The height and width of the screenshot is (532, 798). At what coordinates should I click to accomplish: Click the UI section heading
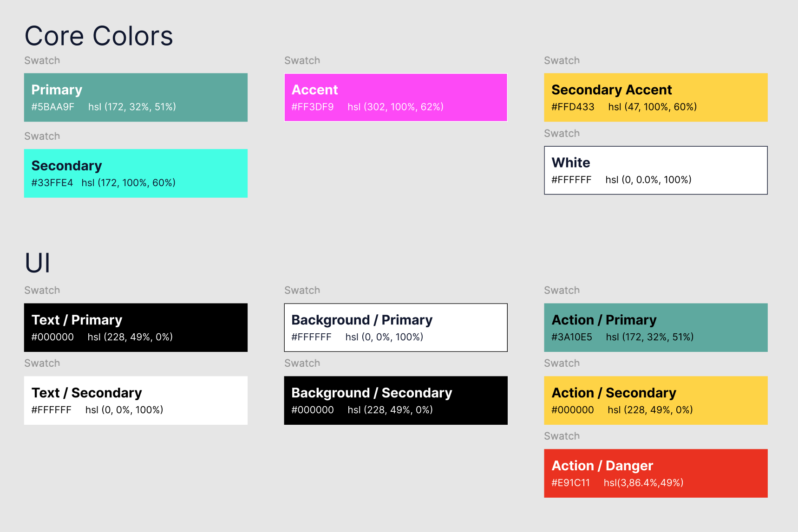tap(38, 263)
